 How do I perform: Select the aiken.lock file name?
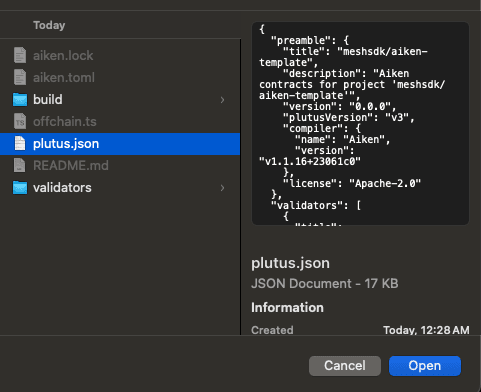[63, 55]
